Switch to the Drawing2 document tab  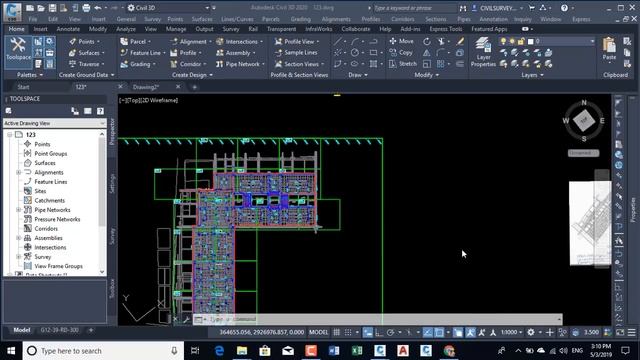pos(146,87)
